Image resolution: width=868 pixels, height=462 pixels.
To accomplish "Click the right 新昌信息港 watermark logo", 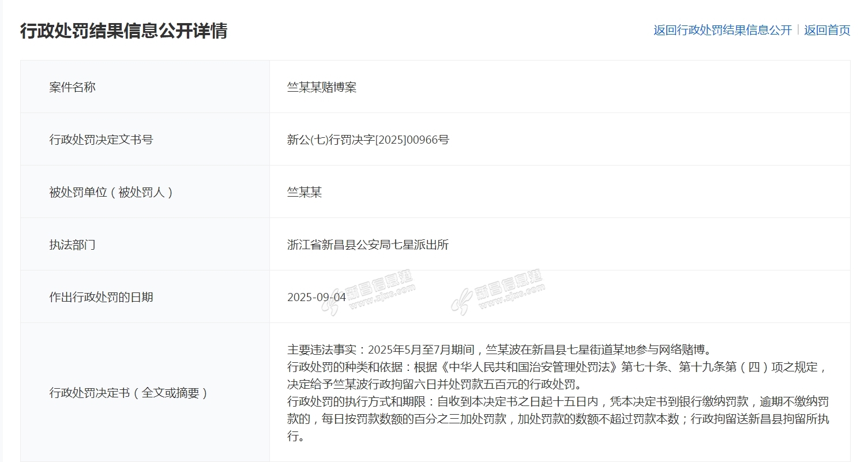I will (497, 292).
